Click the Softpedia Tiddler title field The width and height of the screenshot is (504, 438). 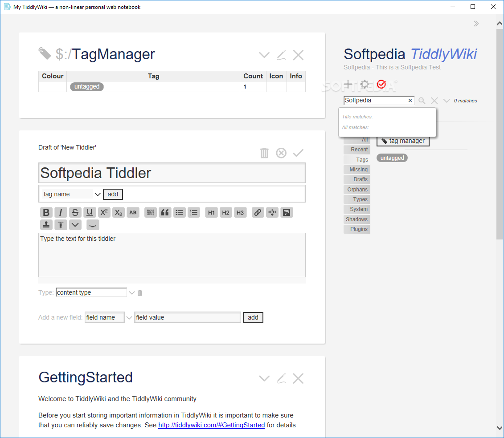(172, 173)
